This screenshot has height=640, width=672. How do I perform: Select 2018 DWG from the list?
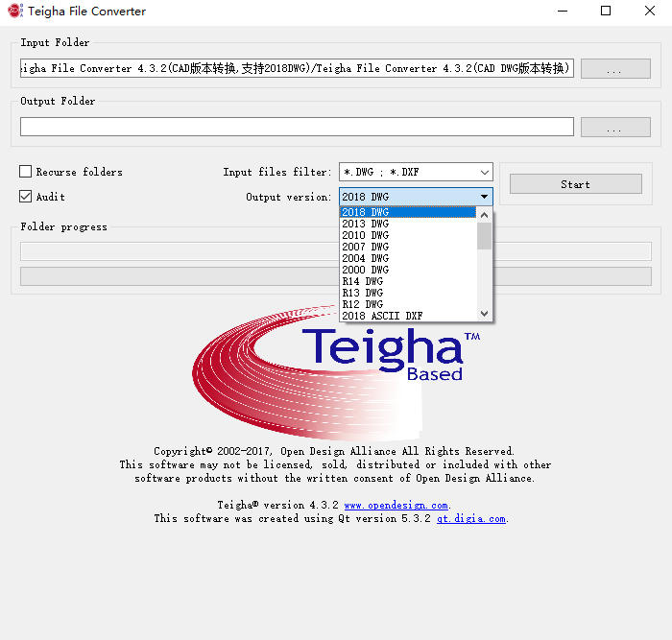[x=408, y=212]
